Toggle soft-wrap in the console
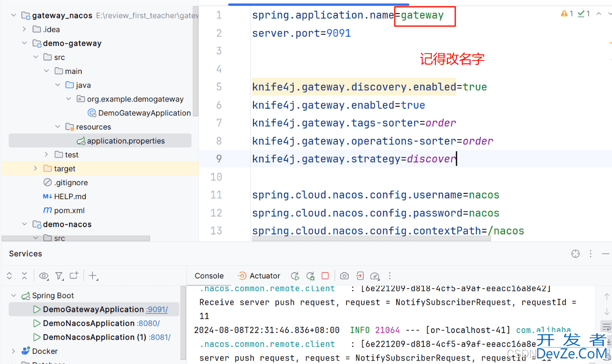The width and height of the screenshot is (612, 364). coord(607,327)
